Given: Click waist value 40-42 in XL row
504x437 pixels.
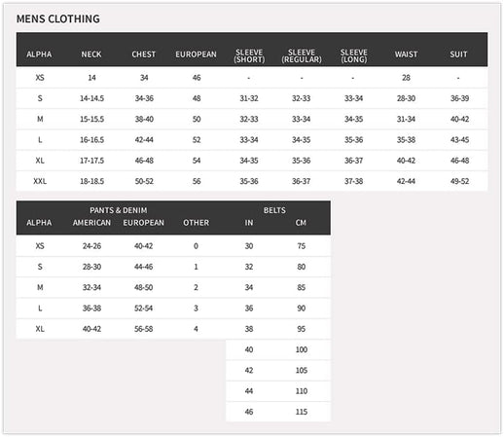Looking at the screenshot, I should click(x=406, y=161).
